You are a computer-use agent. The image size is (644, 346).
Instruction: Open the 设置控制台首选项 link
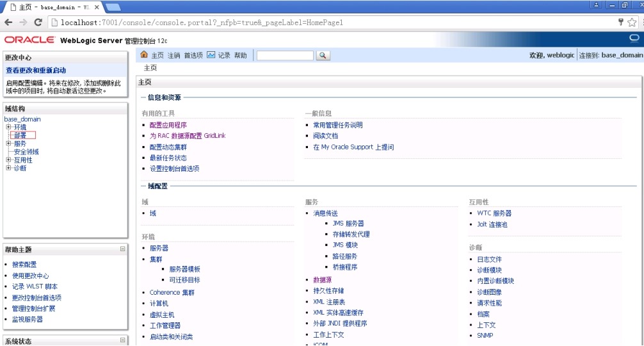175,169
